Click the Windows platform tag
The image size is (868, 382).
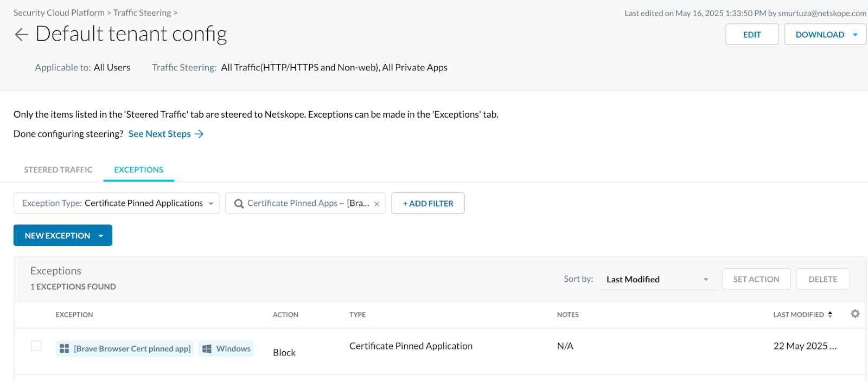[x=226, y=348]
